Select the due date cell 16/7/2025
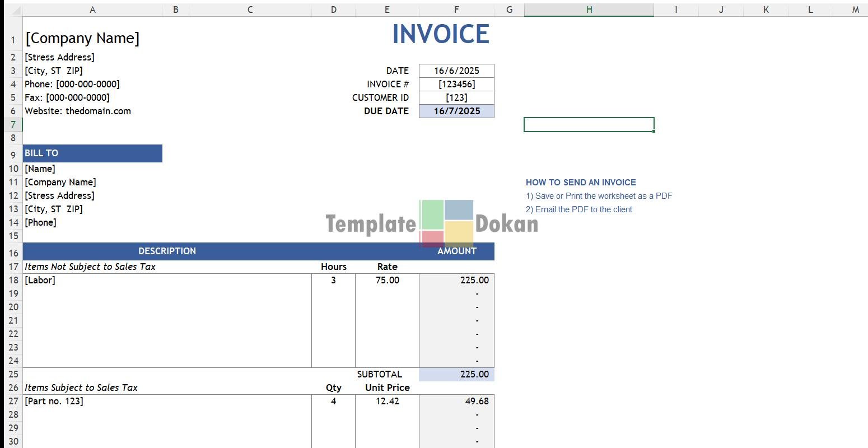Viewport: 868px width, 448px height. tap(456, 111)
